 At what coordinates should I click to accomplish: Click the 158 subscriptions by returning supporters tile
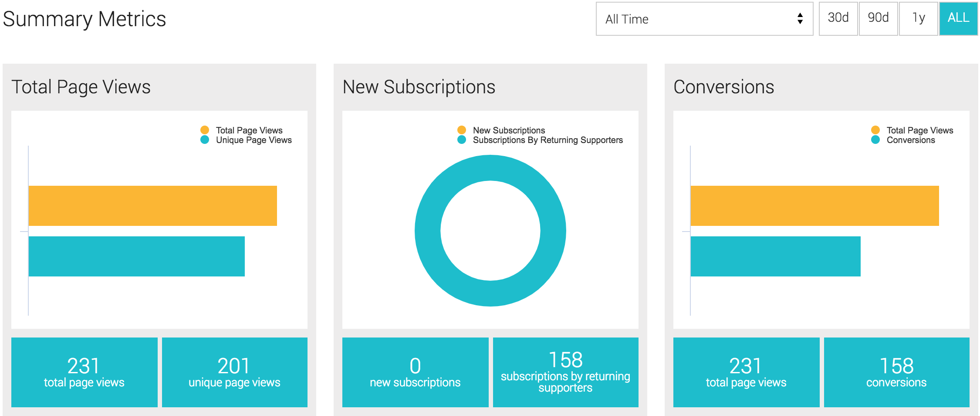click(x=566, y=372)
